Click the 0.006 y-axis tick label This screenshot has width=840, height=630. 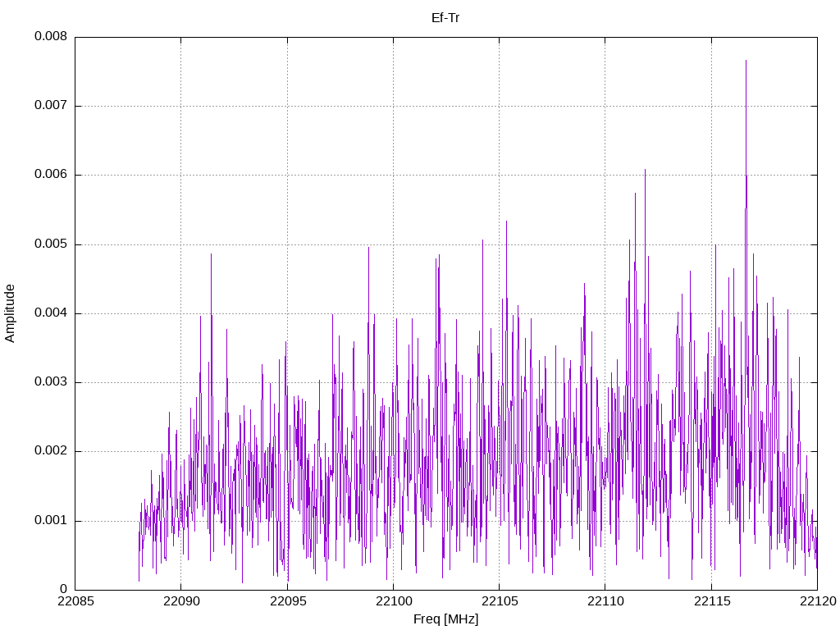pos(51,174)
